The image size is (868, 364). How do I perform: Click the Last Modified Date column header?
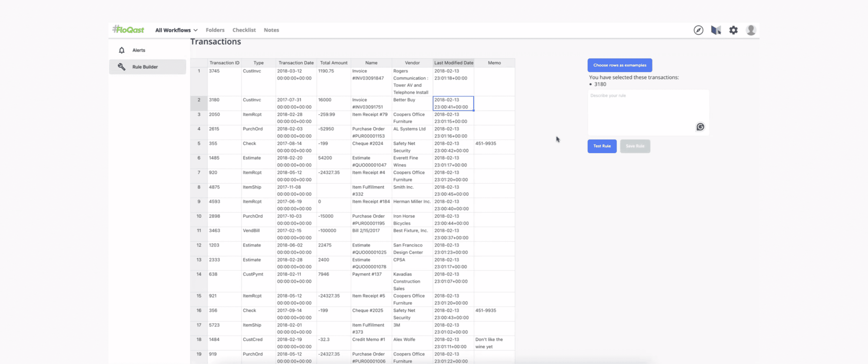[x=453, y=63]
